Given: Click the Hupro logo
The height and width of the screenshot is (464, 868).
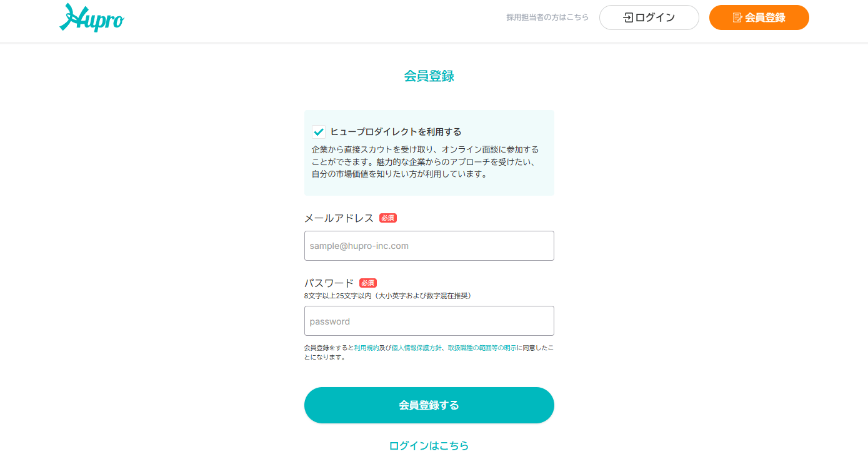Looking at the screenshot, I should tap(92, 18).
